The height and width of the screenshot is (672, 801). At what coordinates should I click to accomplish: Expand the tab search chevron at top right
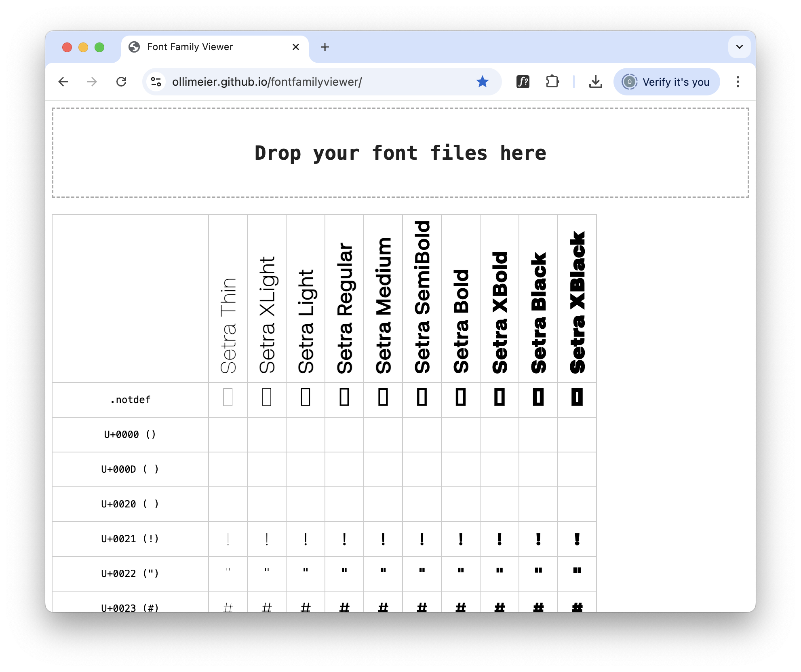[739, 47]
